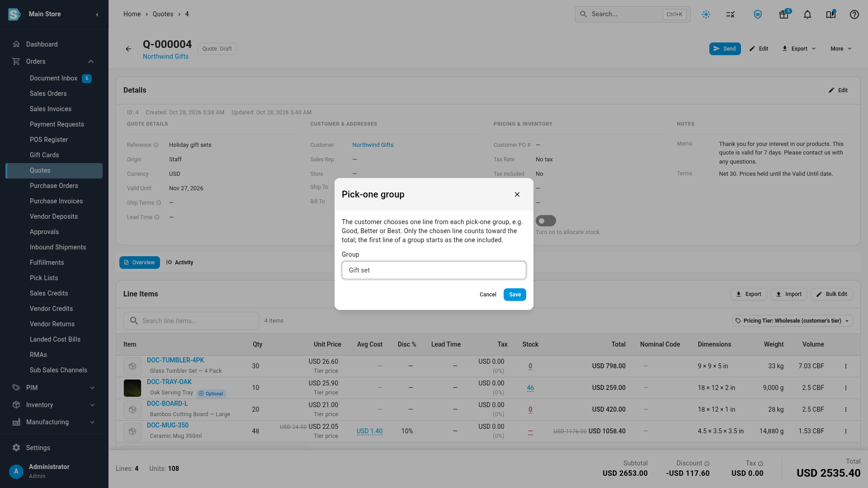The height and width of the screenshot is (488, 868).
Task: Open the Quotes sidebar item
Action: 54,170
